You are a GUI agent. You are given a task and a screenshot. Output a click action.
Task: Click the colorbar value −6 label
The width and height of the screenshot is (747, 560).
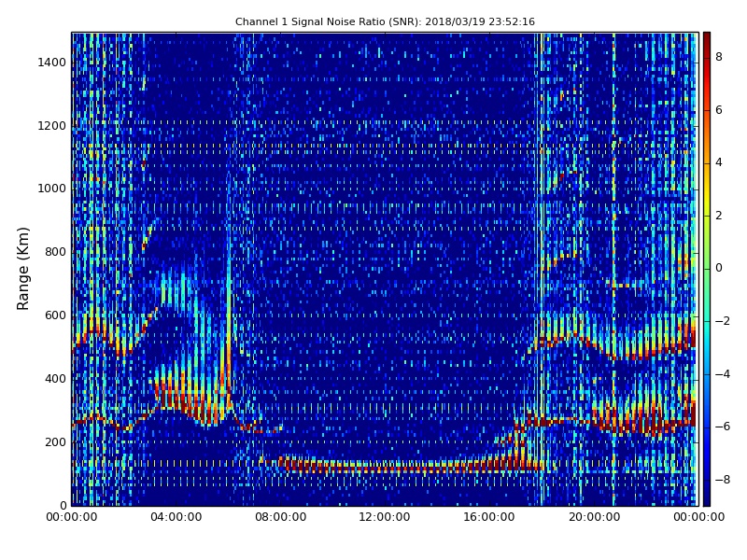723,427
